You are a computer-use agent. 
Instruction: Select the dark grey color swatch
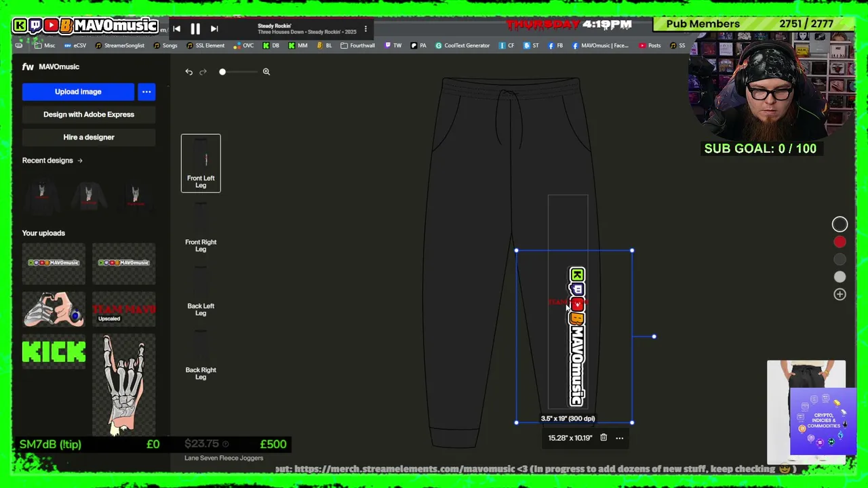840,260
